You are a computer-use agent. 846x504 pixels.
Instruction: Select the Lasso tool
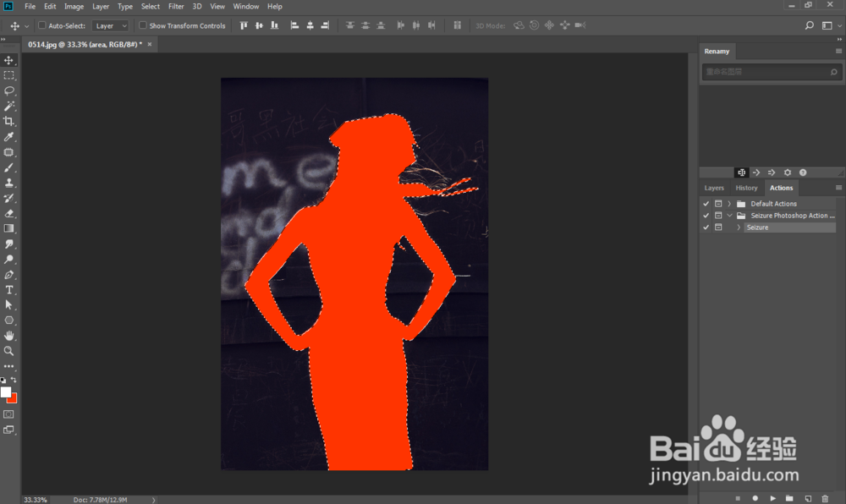[x=8, y=90]
